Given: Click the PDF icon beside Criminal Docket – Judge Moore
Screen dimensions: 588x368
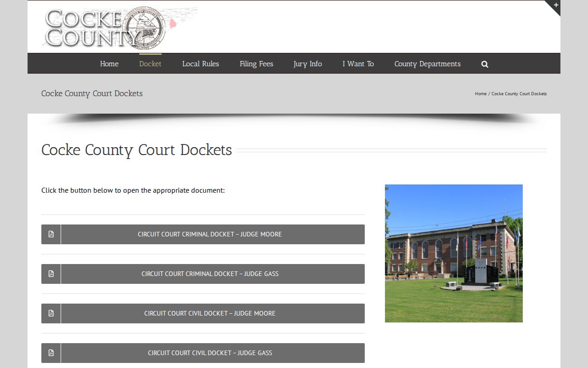Looking at the screenshot, I should point(51,234).
